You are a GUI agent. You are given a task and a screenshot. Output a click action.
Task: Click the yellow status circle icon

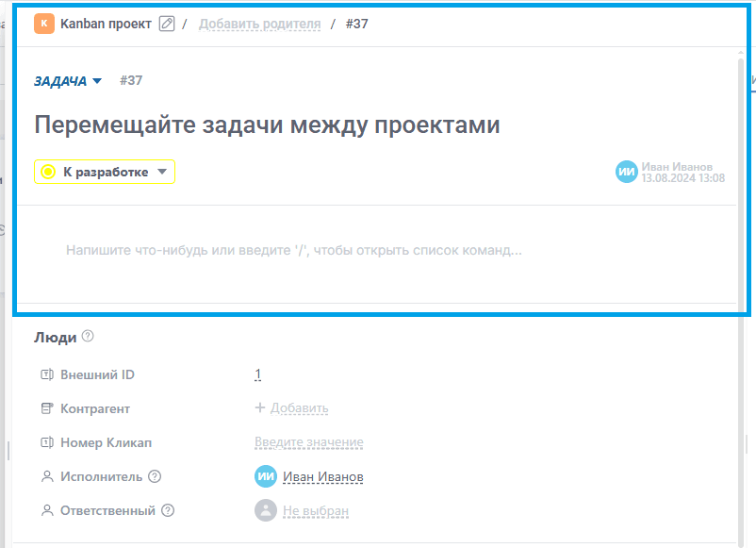tap(48, 172)
